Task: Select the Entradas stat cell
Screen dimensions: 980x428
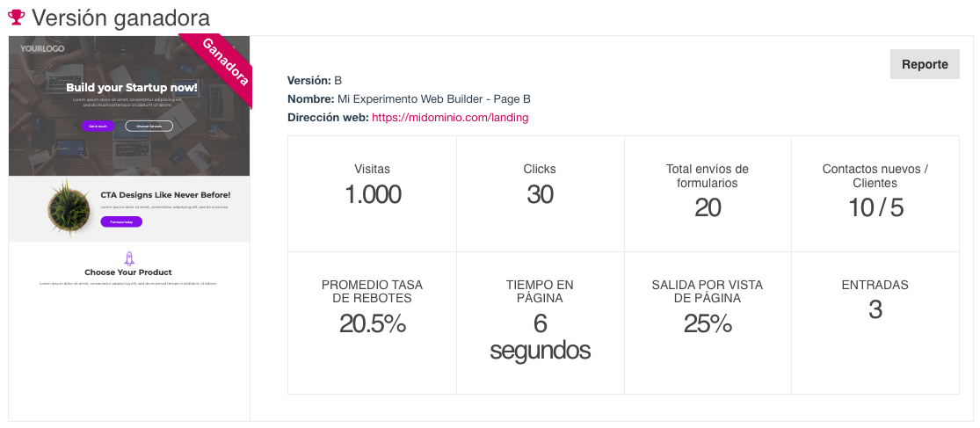Action: click(875, 323)
